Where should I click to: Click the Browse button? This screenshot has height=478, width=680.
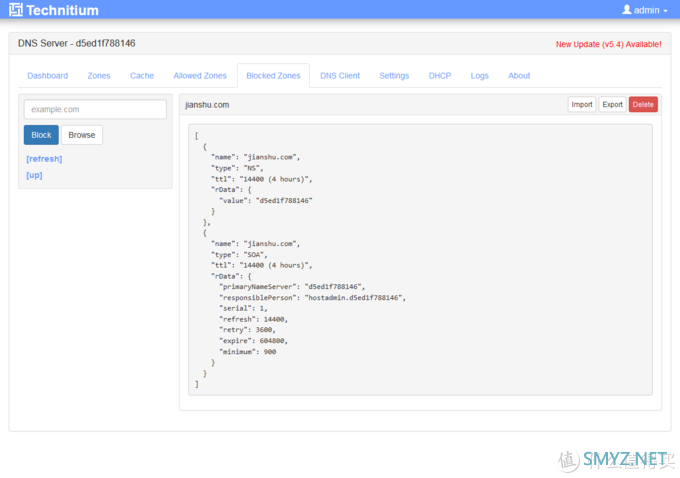click(82, 135)
